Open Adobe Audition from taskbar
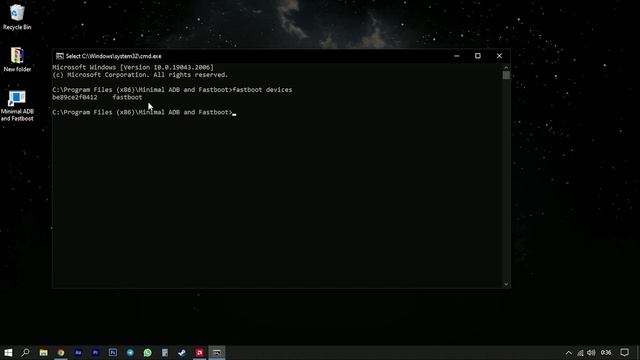Viewport: 640px width, 360px height. (x=78, y=352)
